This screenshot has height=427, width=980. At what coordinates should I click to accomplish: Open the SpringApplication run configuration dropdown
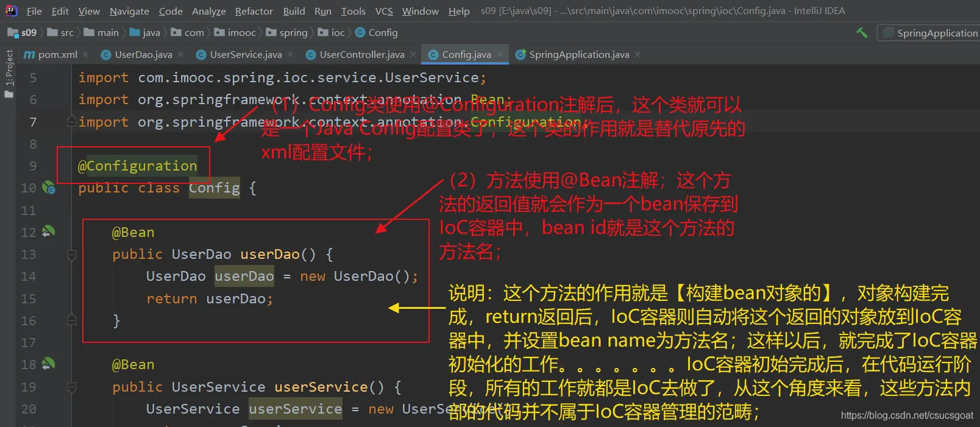(929, 33)
